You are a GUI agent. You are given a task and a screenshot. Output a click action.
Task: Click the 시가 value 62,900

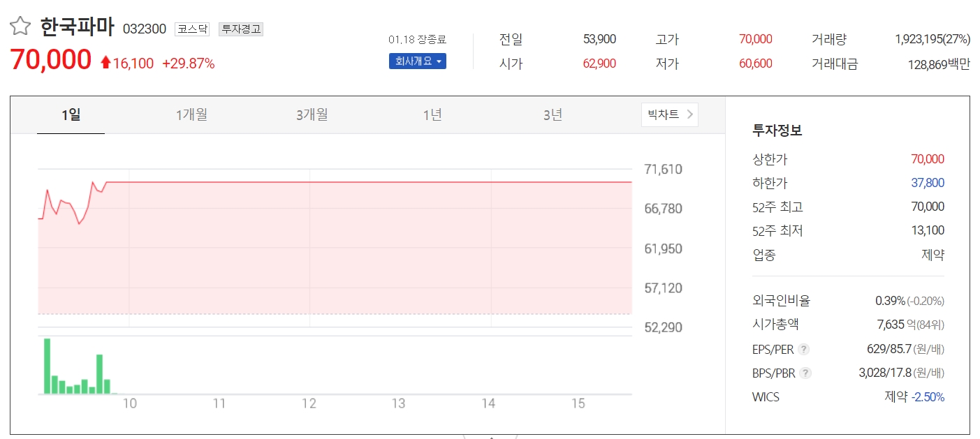click(x=599, y=64)
